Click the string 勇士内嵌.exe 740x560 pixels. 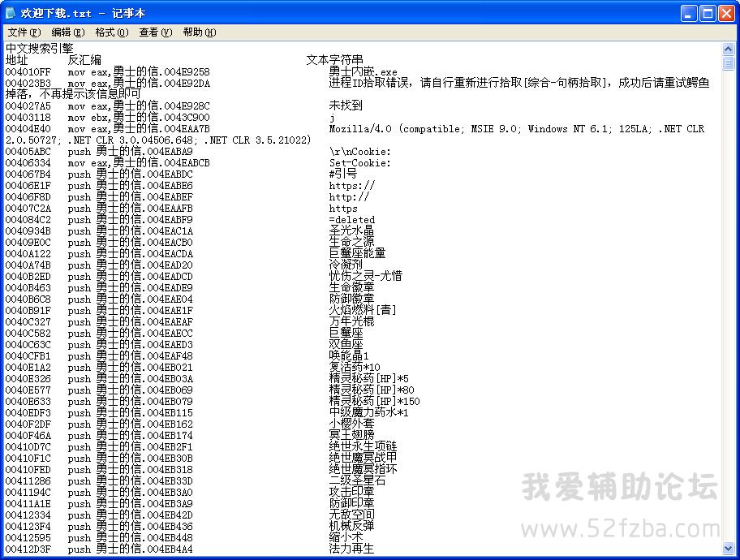[363, 71]
